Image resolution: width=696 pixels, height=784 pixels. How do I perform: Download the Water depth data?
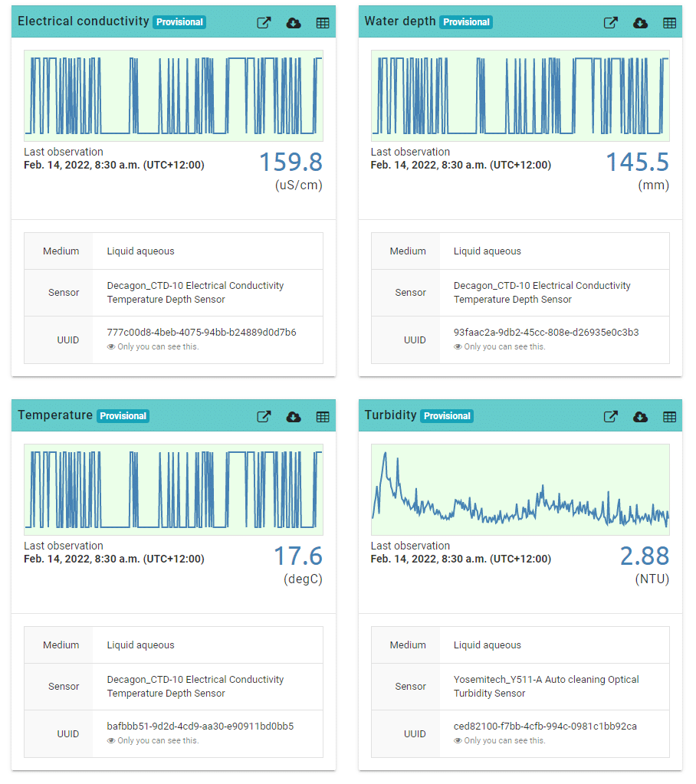click(x=640, y=23)
